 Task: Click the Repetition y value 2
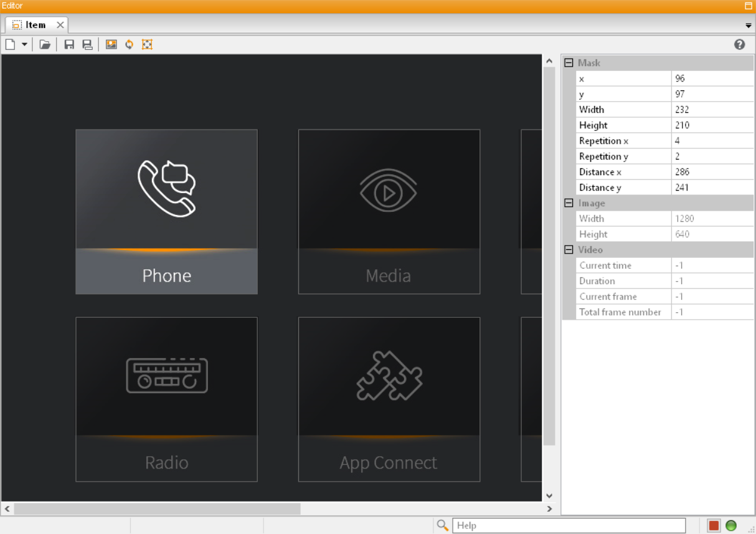tap(712, 156)
